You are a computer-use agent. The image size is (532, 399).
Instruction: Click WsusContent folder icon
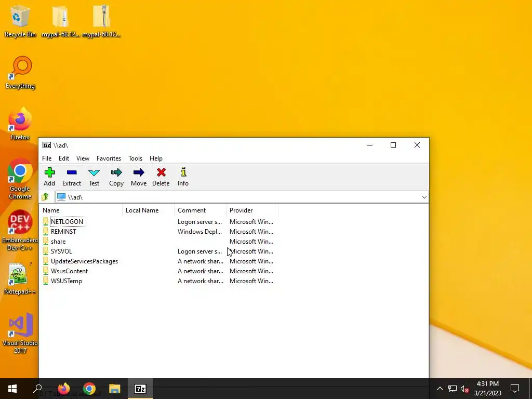click(x=46, y=271)
